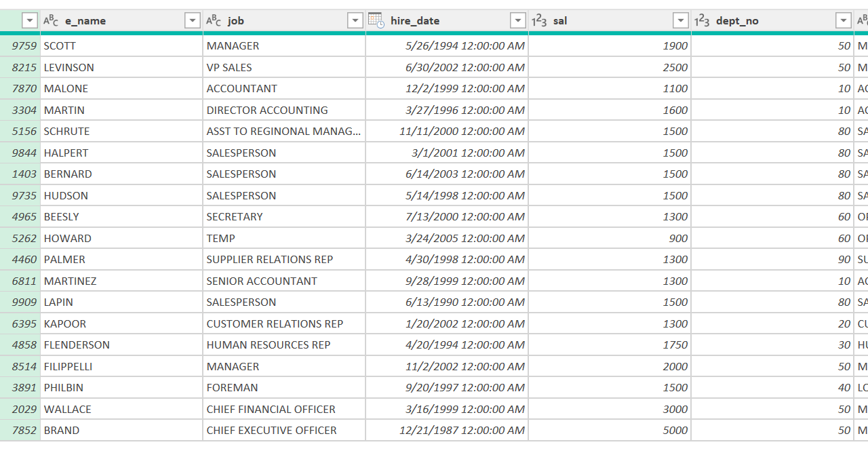Viewport: 868px width, 453px height.
Task: Open the first ID column filter dropdown
Action: [x=29, y=21]
